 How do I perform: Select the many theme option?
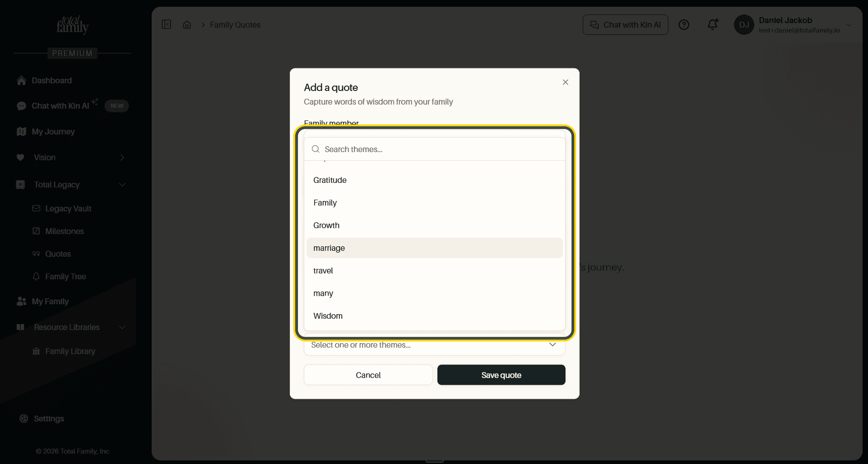pyautogui.click(x=434, y=293)
